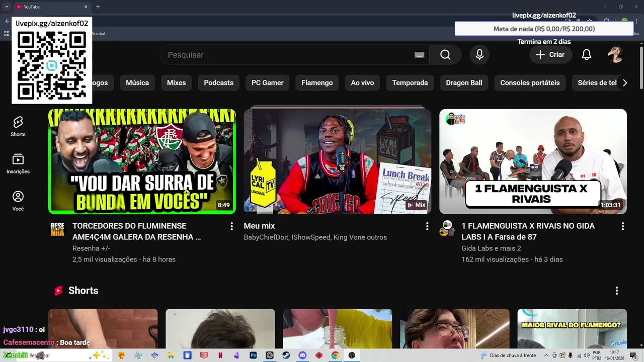Viewport: 644px width, 362px height.
Task: Switch to Chrome in the taskbar
Action: click(x=335, y=355)
